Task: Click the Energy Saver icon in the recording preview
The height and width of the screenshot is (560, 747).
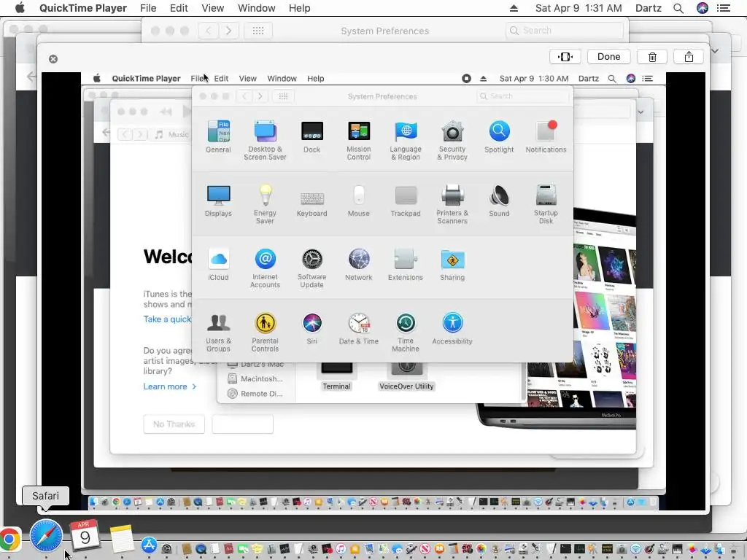Action: [x=266, y=195]
